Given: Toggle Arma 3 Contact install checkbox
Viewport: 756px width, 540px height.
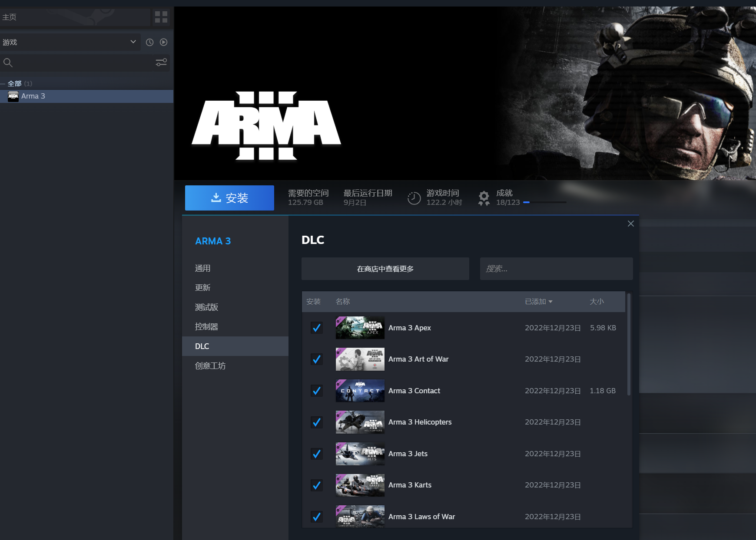Looking at the screenshot, I should click(x=317, y=391).
